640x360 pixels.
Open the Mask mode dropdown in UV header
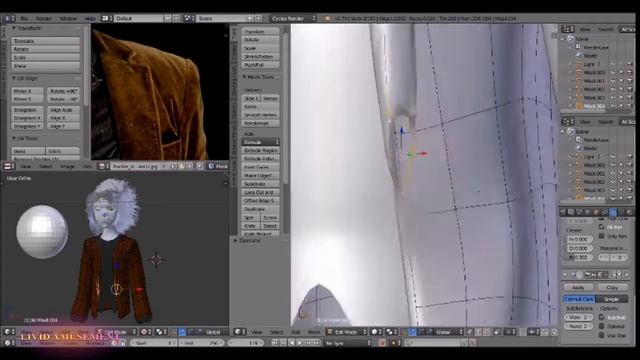(218, 167)
